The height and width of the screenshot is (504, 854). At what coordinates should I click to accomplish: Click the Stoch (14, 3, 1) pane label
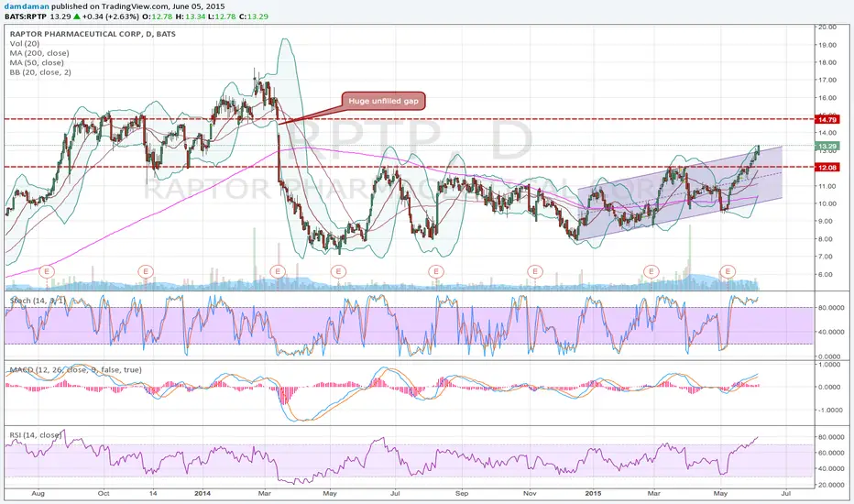38,301
